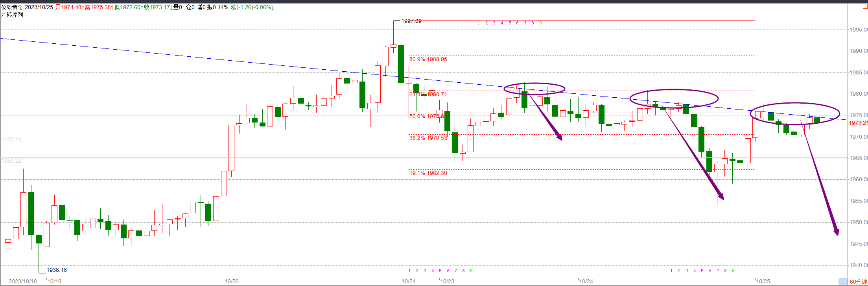Click the 38.2% 1970.53 Fibonacci label
Image resolution: width=868 pixels, height=286 pixels.
point(428,138)
